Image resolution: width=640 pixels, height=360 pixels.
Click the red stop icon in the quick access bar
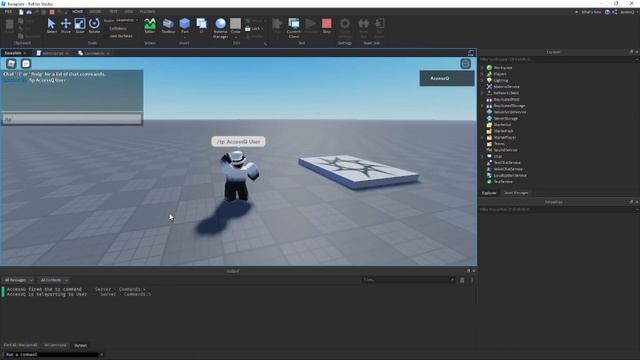[x=52, y=12]
